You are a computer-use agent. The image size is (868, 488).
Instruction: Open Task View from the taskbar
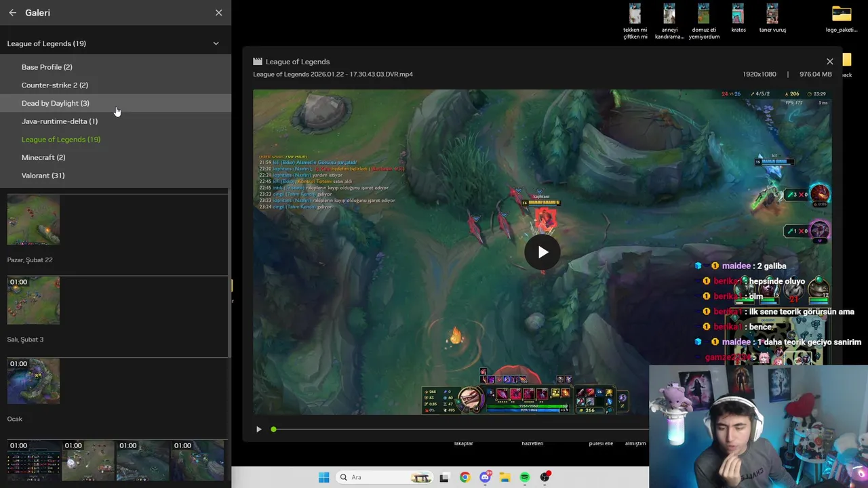coord(444,477)
